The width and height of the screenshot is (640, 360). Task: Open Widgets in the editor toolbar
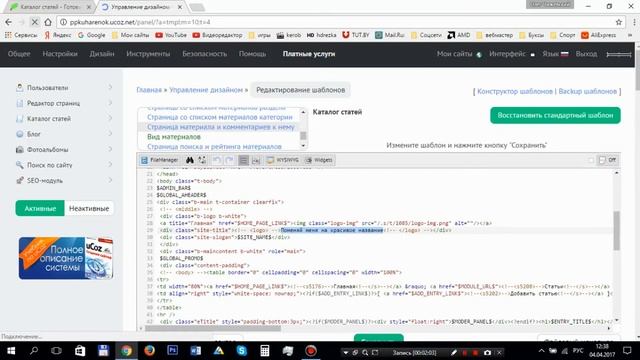(319, 160)
